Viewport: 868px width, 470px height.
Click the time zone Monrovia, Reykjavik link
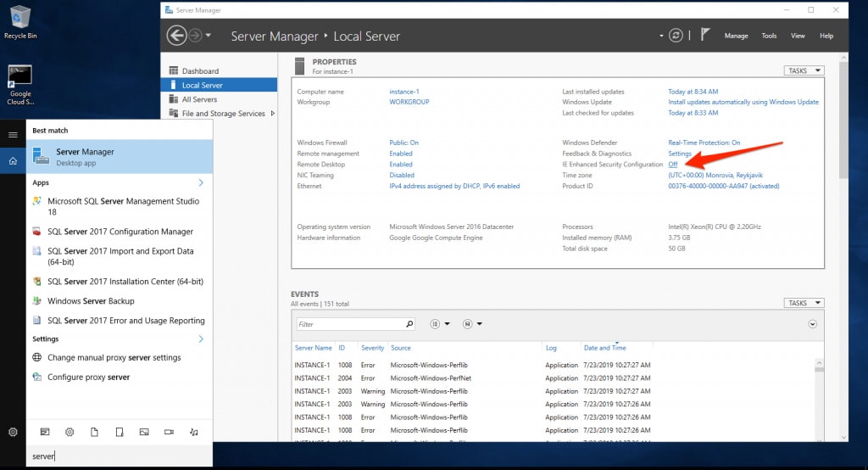[x=715, y=175]
